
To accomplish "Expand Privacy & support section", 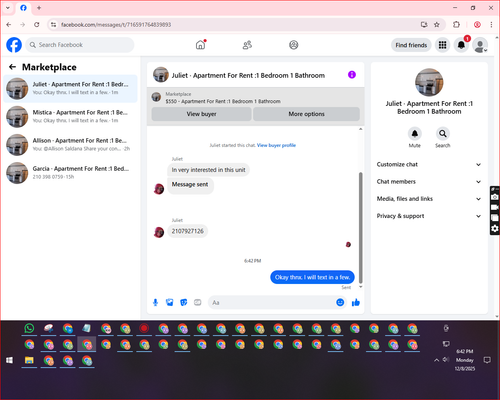I will point(429,216).
